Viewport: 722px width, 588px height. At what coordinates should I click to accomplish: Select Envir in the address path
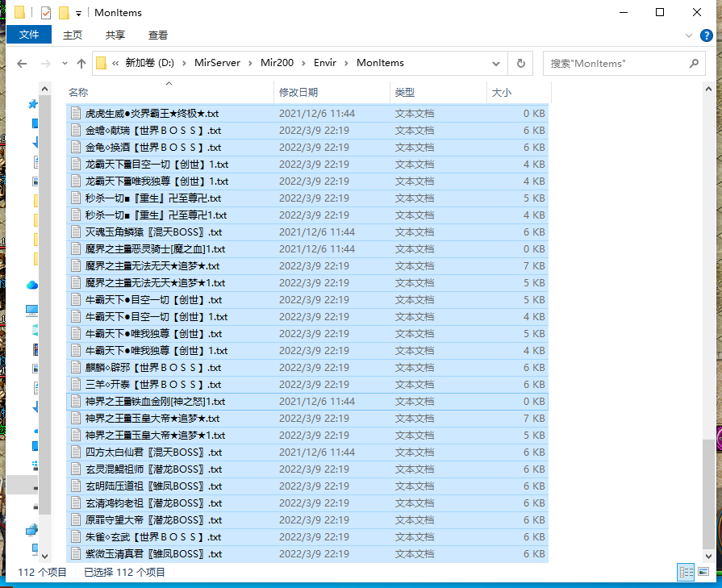coord(325,63)
